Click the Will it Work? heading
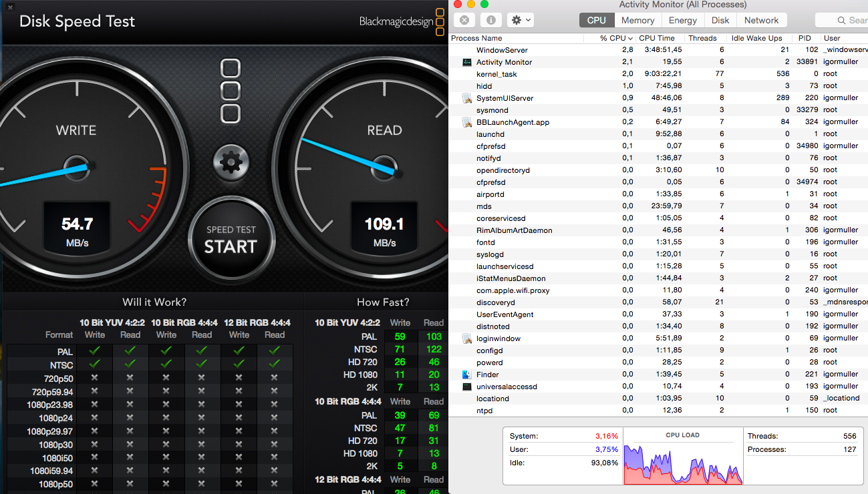868x494 pixels. pos(154,302)
